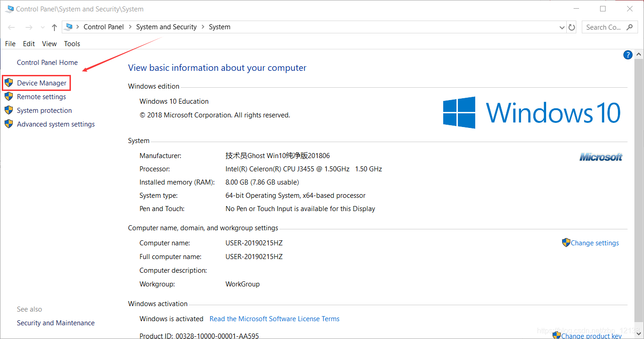
Task: Select Control Panel in the breadcrumb
Action: coord(104,27)
